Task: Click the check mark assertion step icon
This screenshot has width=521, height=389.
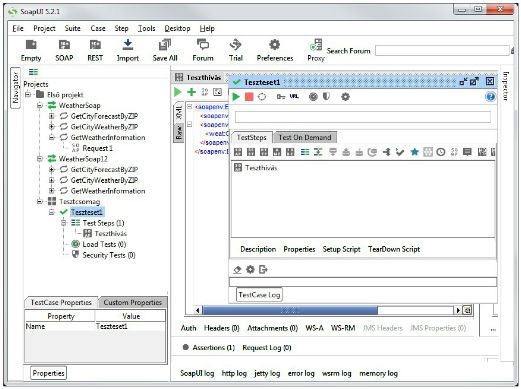Action: 400,152
